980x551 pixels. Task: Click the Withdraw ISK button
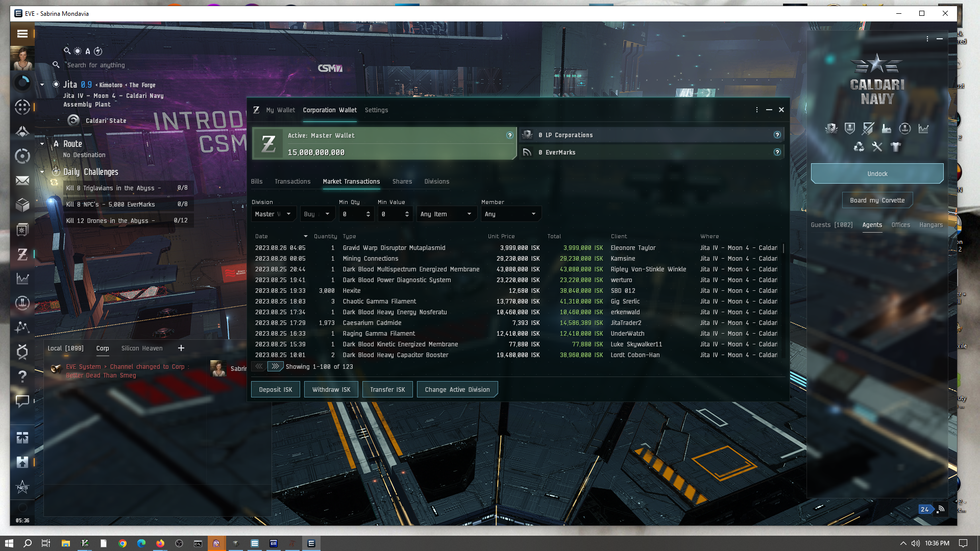coord(331,389)
